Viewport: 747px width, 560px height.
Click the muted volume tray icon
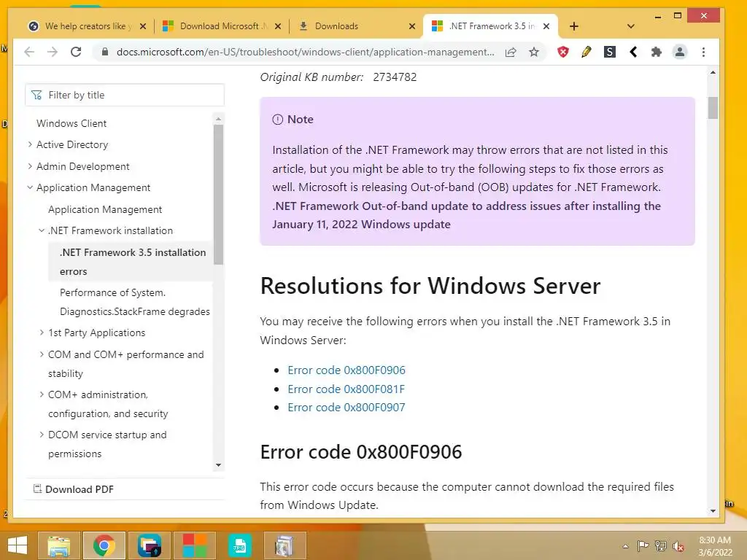[678, 545]
